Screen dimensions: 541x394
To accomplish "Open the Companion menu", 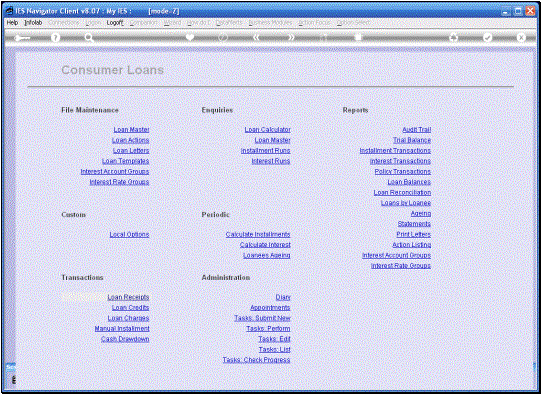I will coord(144,22).
